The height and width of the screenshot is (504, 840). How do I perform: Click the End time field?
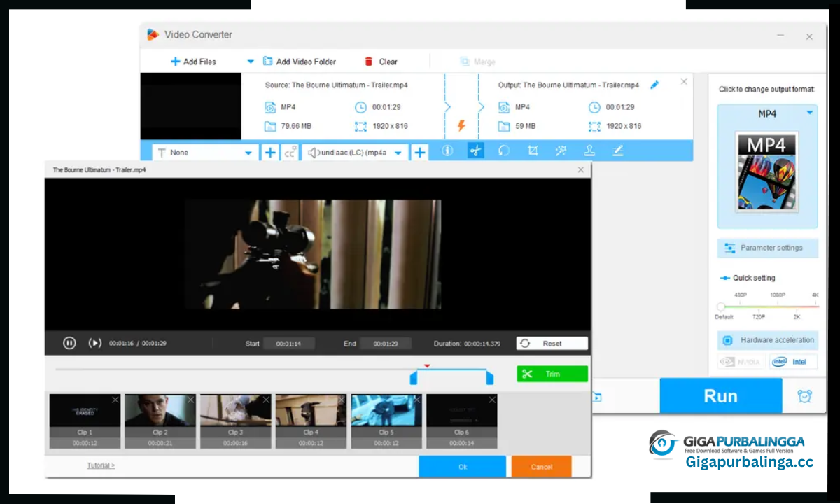point(386,344)
